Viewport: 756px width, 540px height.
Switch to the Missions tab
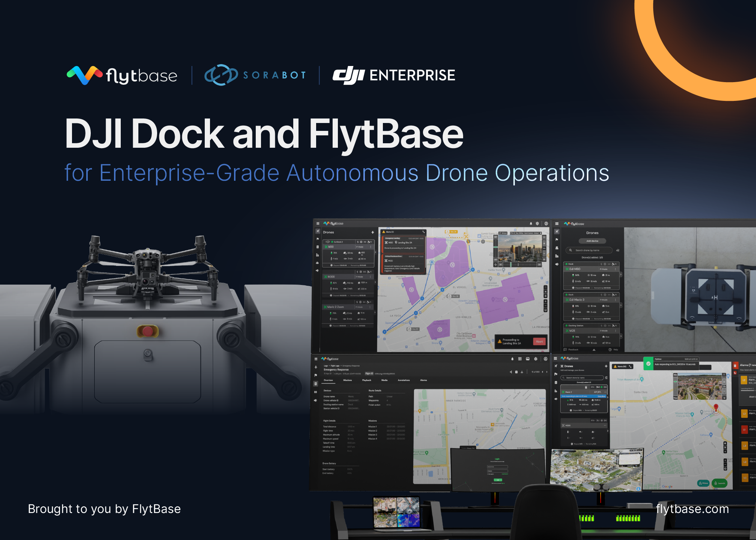tap(348, 380)
